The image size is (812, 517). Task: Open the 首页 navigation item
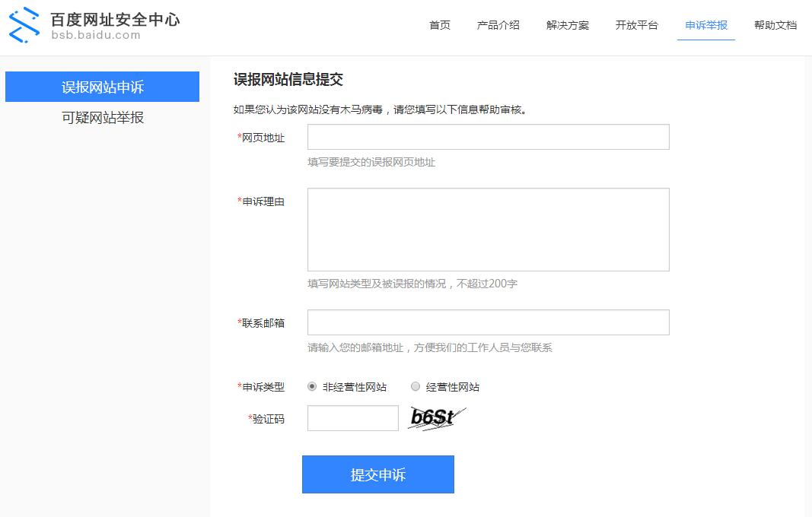tap(440, 25)
